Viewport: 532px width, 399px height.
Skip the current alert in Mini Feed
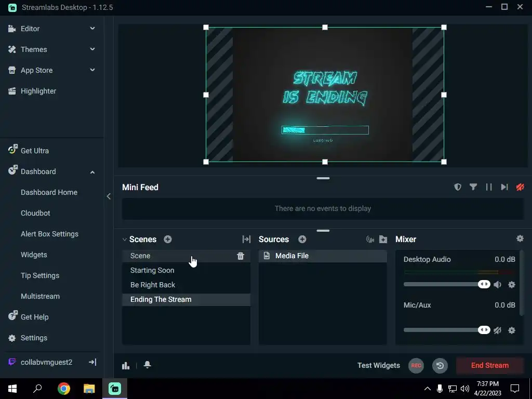(504, 187)
